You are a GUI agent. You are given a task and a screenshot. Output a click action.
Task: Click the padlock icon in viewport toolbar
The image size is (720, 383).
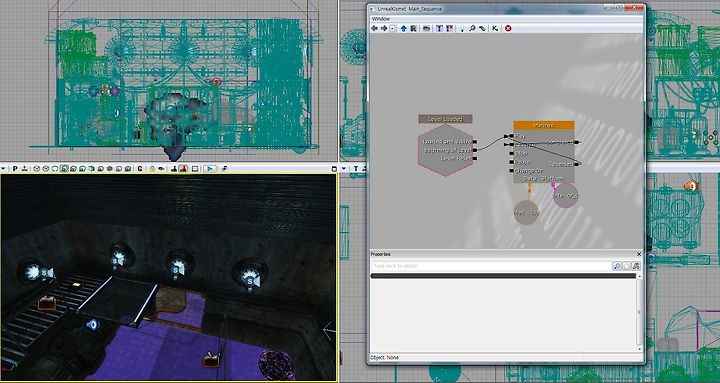(152, 169)
